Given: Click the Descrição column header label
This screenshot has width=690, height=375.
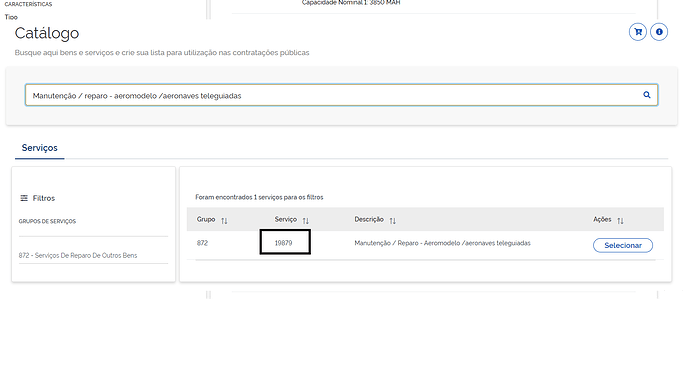Looking at the screenshot, I should [369, 219].
